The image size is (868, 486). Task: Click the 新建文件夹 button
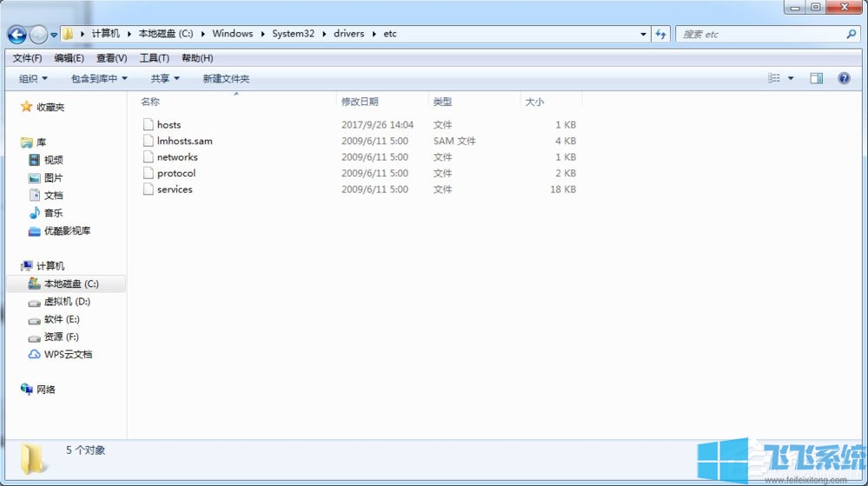tap(226, 79)
